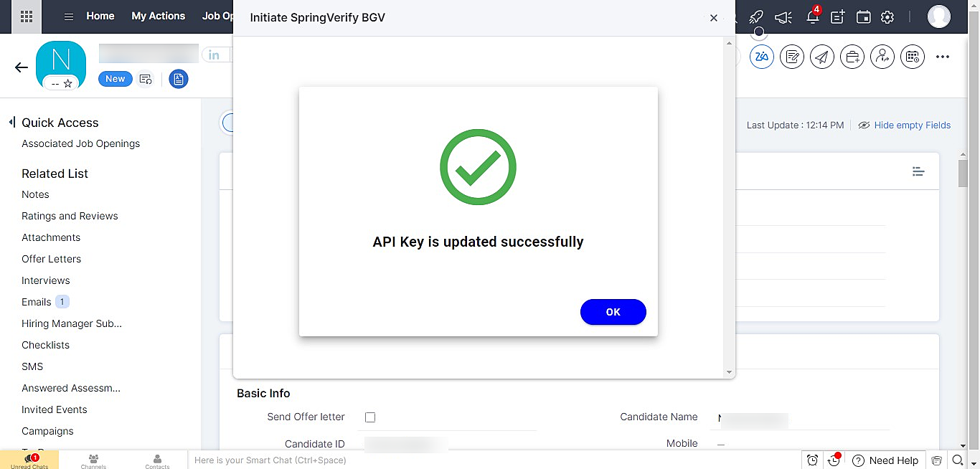Click the send email paper-plane icon
The image size is (980, 469).
pyautogui.click(x=822, y=57)
